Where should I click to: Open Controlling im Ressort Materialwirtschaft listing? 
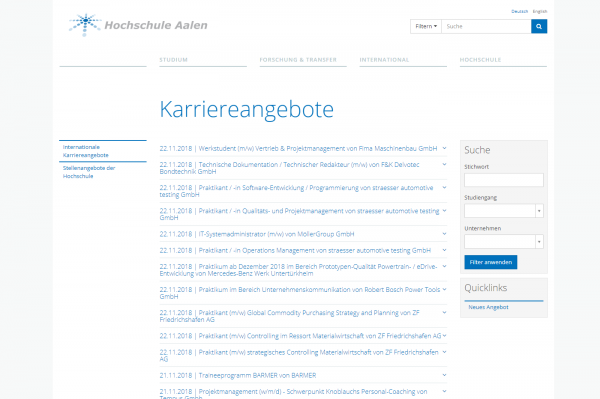tap(300, 336)
